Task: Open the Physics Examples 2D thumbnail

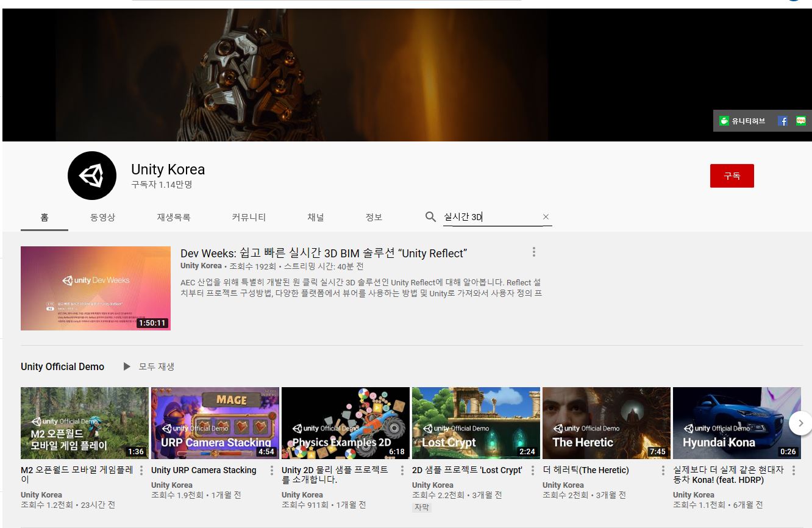Action: pos(346,423)
